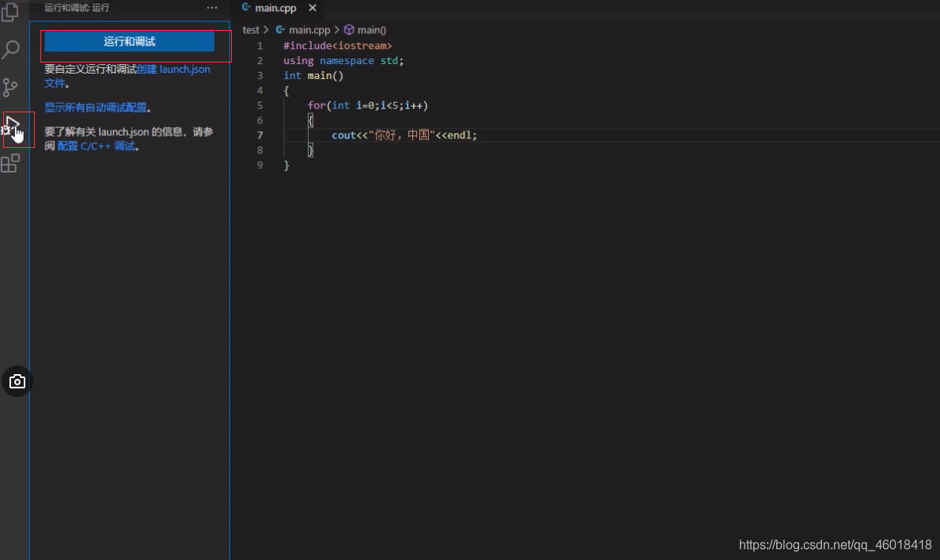Screen dimensions: 940x560
Task: Open the 配置 C/C++ 调试 link
Action: pyautogui.click(x=97, y=146)
